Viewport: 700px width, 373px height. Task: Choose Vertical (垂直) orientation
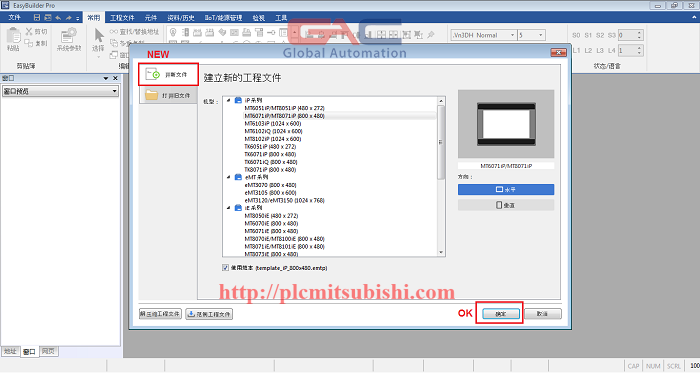[x=506, y=205]
